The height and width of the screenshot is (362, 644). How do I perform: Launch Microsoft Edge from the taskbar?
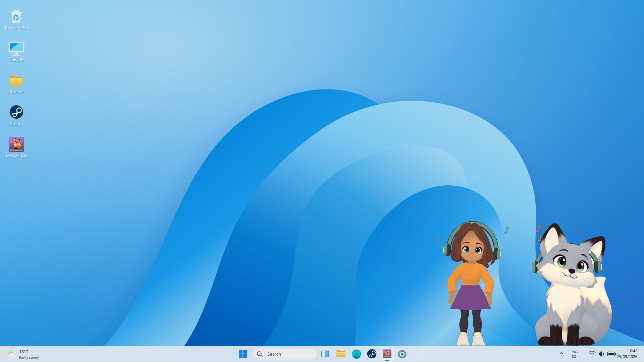pos(356,354)
